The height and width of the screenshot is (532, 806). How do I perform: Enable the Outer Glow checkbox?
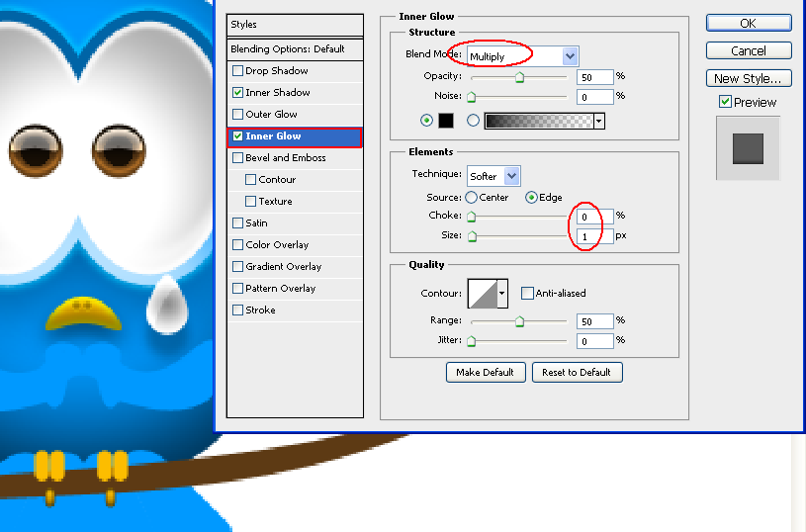tap(237, 114)
